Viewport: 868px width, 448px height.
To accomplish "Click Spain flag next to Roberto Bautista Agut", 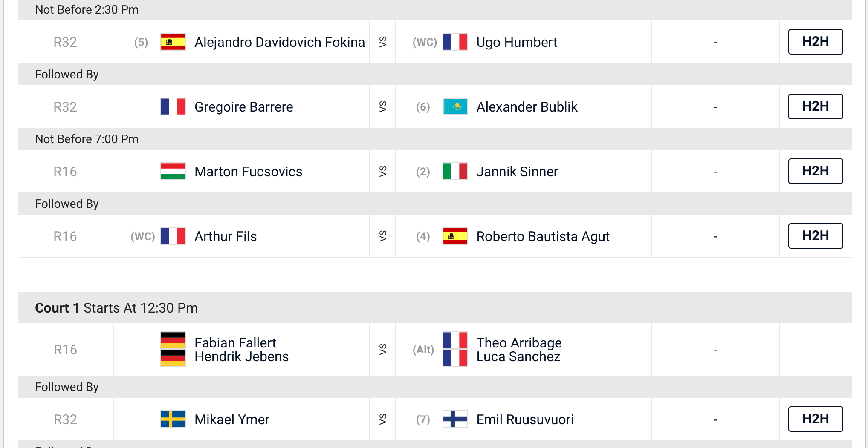I will 455,236.
